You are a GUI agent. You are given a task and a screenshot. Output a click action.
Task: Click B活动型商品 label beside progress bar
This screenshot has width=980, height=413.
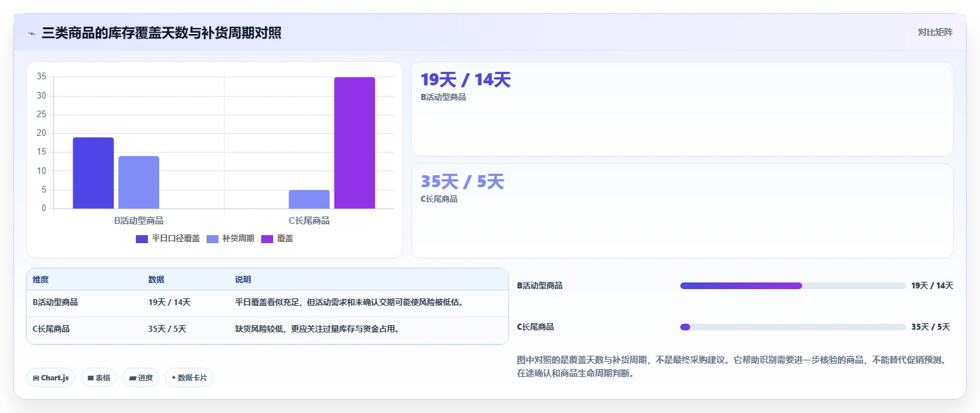pyautogui.click(x=540, y=286)
